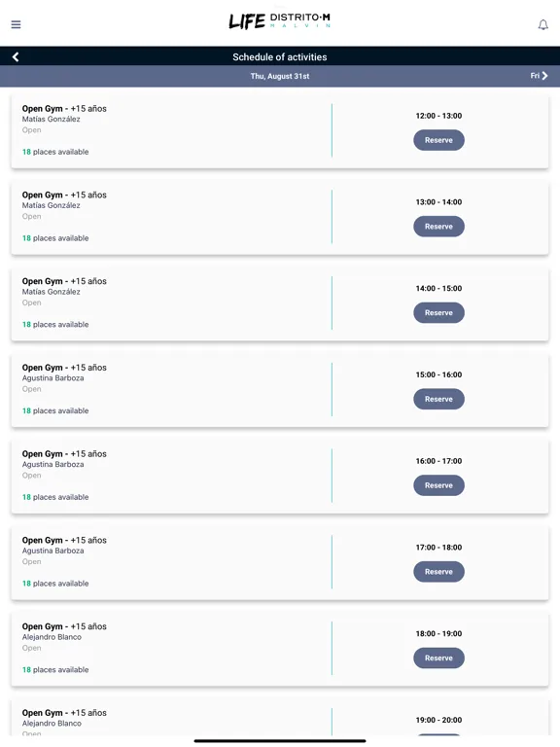Select the Thu, August 31st date label
This screenshot has height=747, width=560.
[x=280, y=76]
